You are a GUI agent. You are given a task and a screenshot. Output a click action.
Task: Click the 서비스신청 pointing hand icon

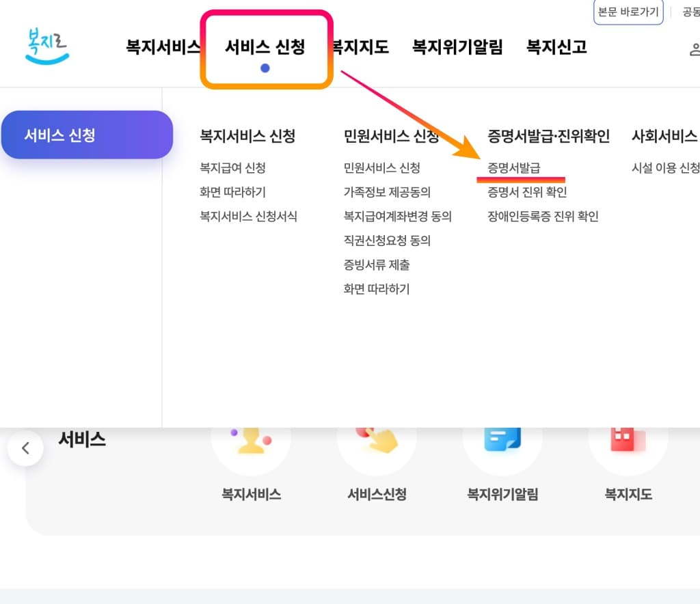click(377, 440)
